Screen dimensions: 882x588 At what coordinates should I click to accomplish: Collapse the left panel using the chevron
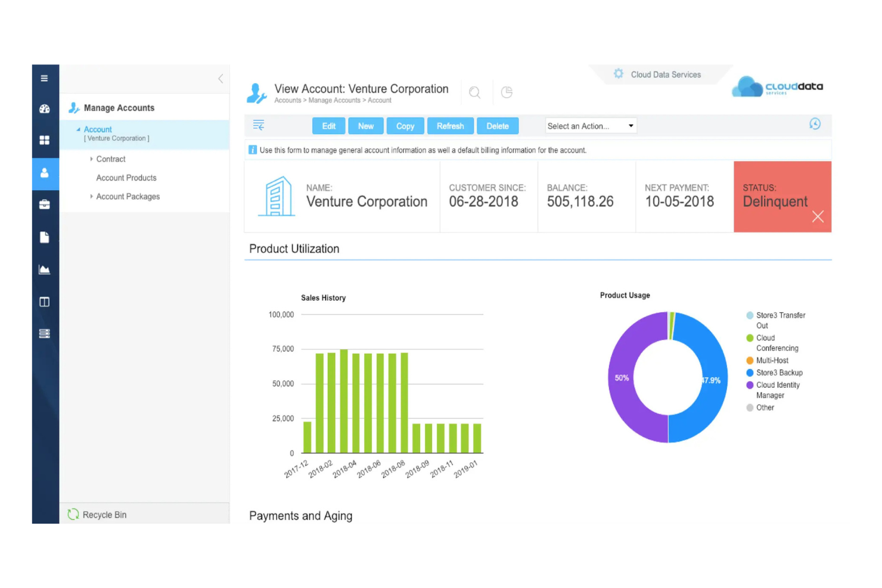(220, 78)
